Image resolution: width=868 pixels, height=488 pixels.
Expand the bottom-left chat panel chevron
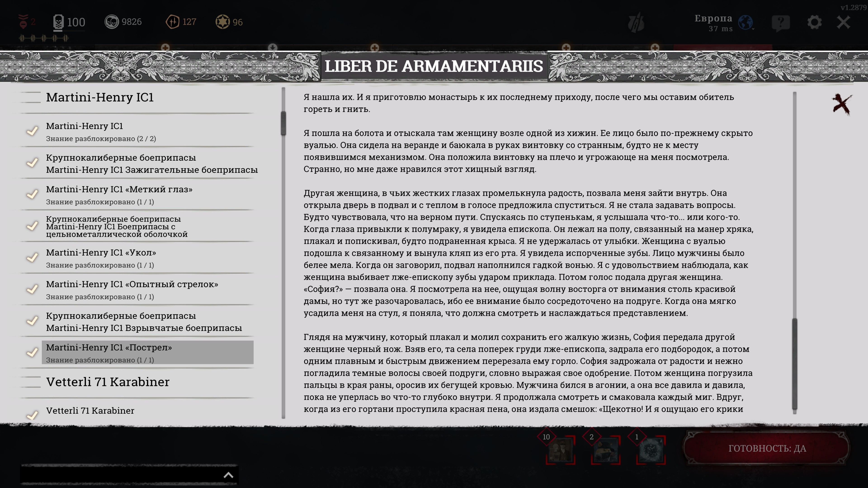click(x=229, y=475)
